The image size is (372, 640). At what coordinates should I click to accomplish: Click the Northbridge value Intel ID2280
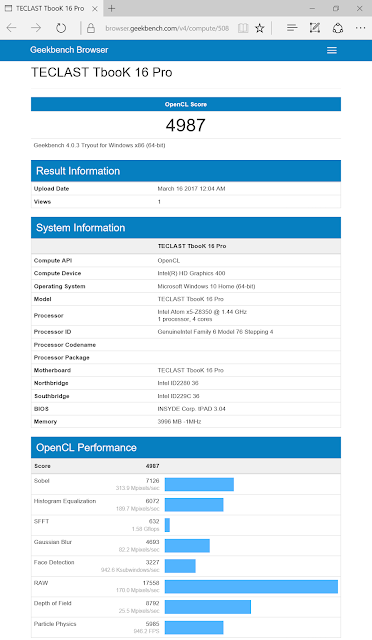(178, 383)
